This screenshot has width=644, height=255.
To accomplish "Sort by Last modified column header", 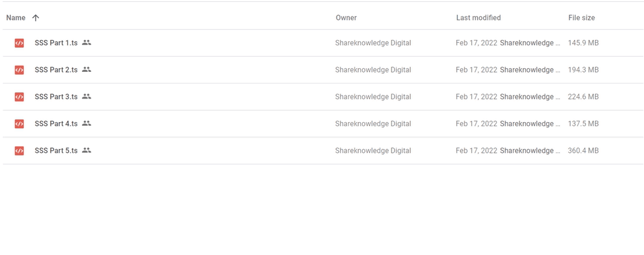I will (x=478, y=18).
